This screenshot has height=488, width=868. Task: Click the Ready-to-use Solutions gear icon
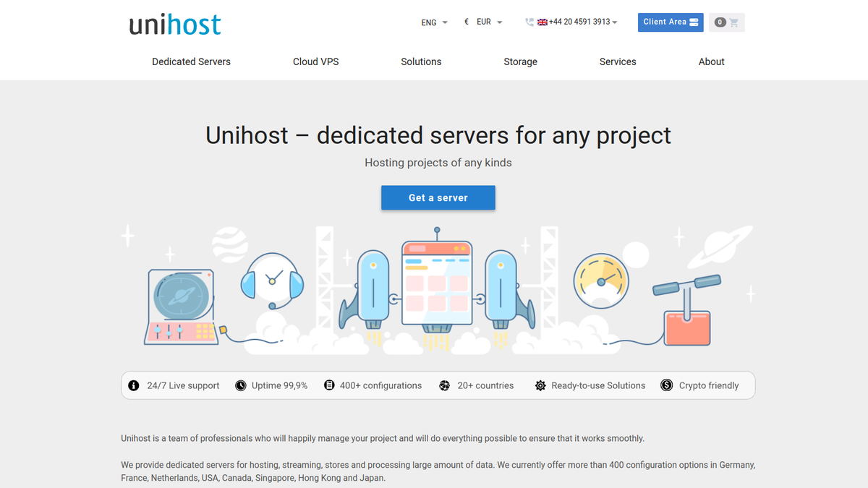540,385
